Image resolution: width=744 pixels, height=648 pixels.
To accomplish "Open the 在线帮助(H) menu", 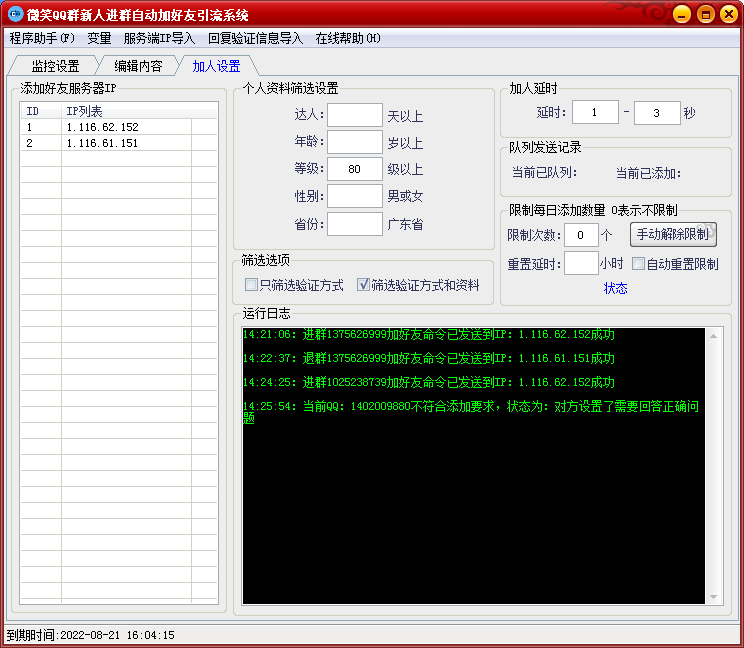I will point(348,38).
